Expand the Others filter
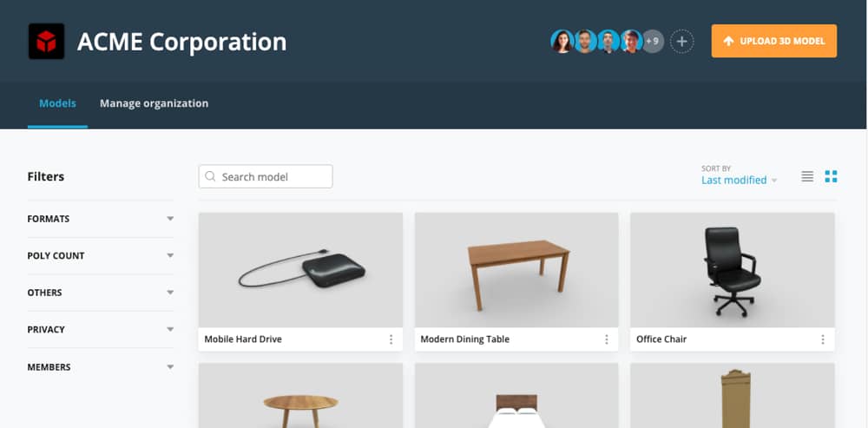This screenshot has height=428, width=868. click(101, 293)
